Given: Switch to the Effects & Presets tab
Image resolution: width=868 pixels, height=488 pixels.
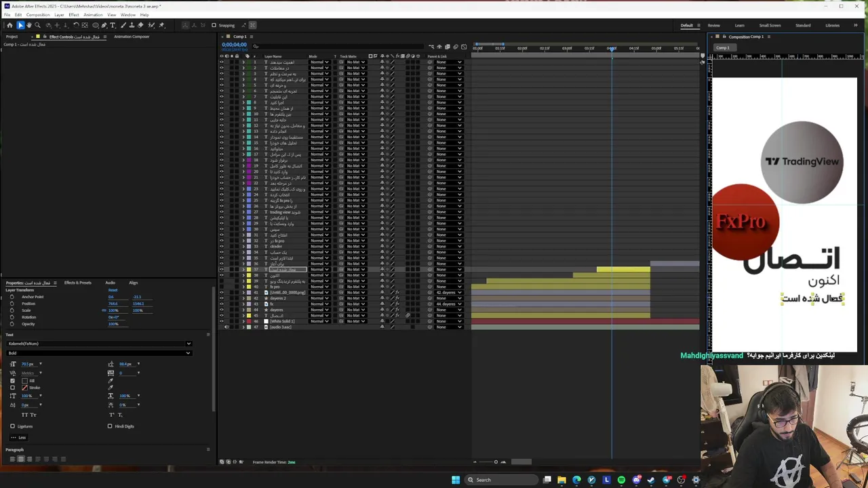Looking at the screenshot, I should [x=78, y=283].
